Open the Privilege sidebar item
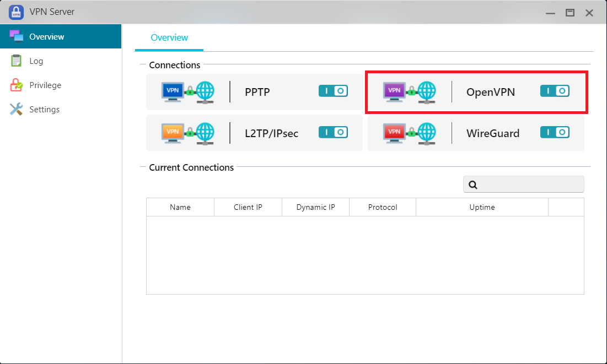This screenshot has width=607, height=364. [x=61, y=85]
